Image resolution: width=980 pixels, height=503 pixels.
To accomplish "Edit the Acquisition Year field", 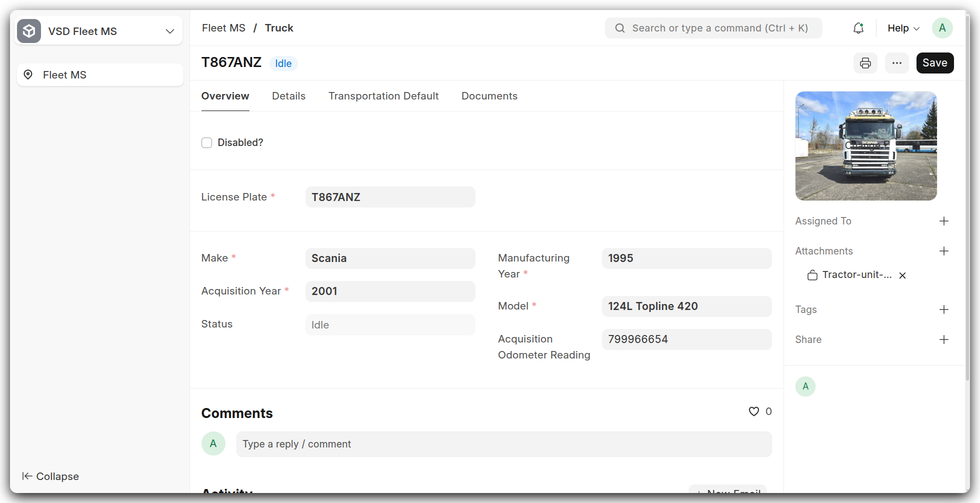I will pos(390,291).
